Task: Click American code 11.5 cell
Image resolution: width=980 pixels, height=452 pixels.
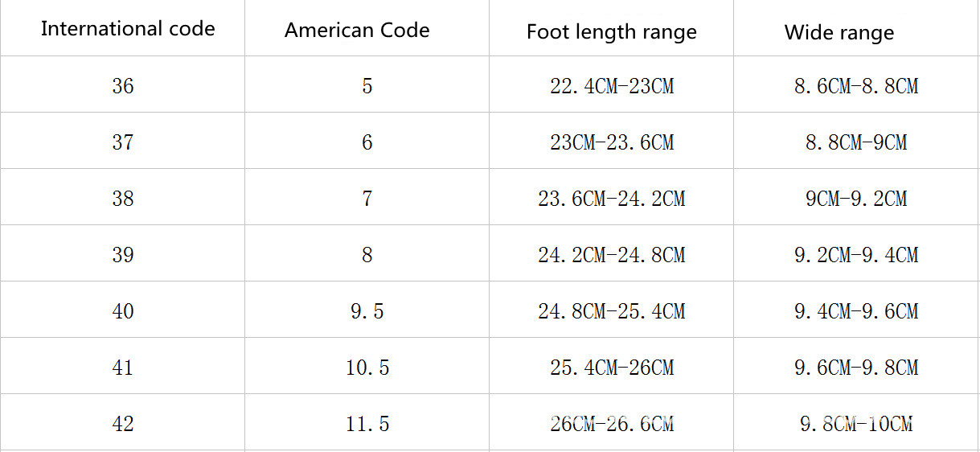Action: pyautogui.click(x=367, y=424)
